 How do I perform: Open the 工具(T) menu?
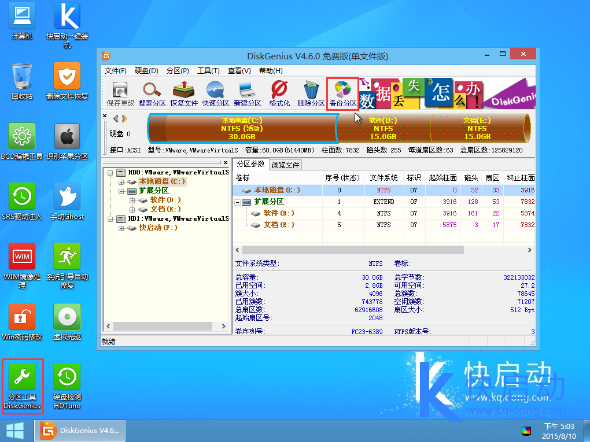point(208,71)
